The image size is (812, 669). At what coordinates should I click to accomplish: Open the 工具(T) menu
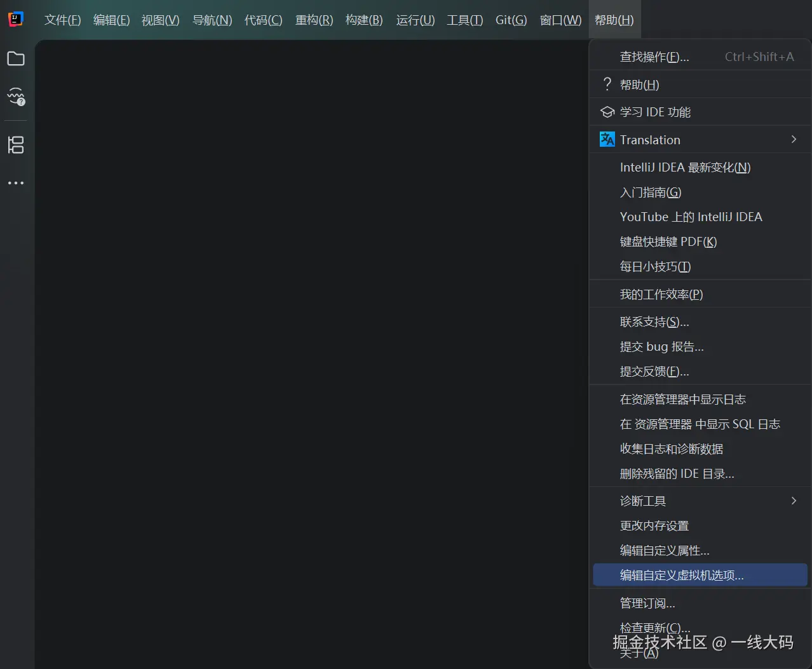point(465,20)
